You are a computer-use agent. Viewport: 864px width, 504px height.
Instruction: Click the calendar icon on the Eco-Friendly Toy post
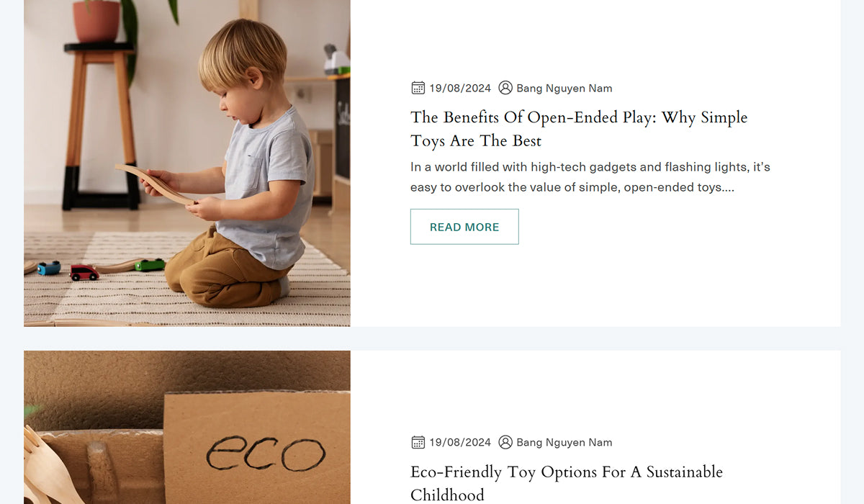pos(418,442)
